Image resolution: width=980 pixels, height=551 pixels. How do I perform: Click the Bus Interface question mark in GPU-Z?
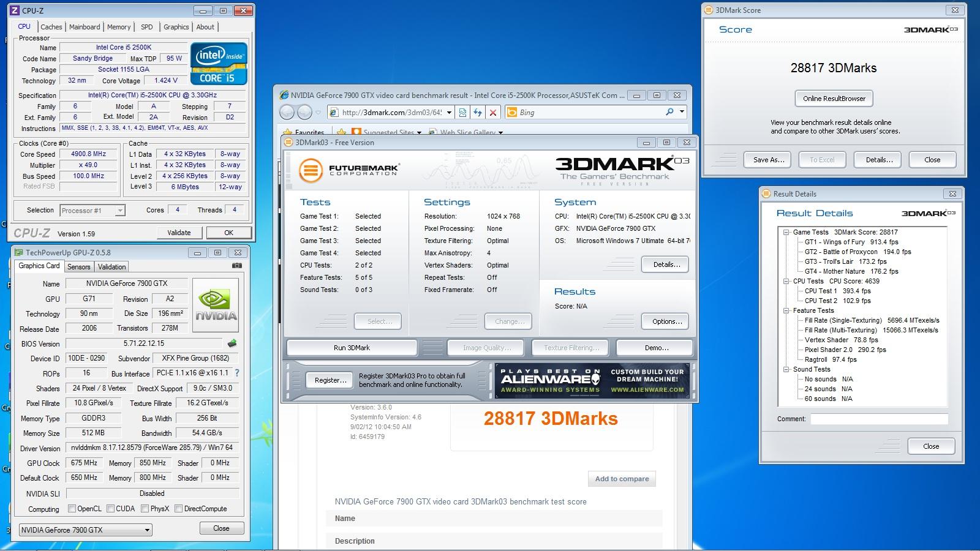coord(237,373)
